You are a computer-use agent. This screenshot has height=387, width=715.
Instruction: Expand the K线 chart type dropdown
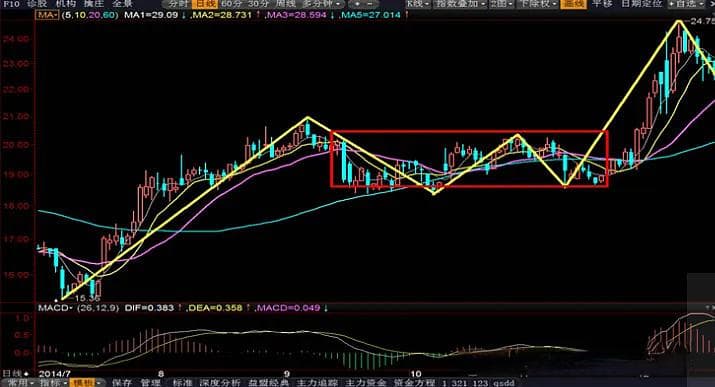(x=418, y=4)
